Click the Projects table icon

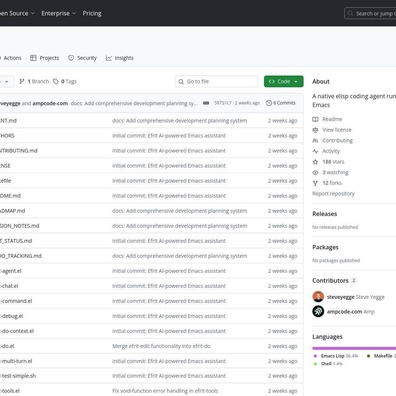[x=33, y=58]
